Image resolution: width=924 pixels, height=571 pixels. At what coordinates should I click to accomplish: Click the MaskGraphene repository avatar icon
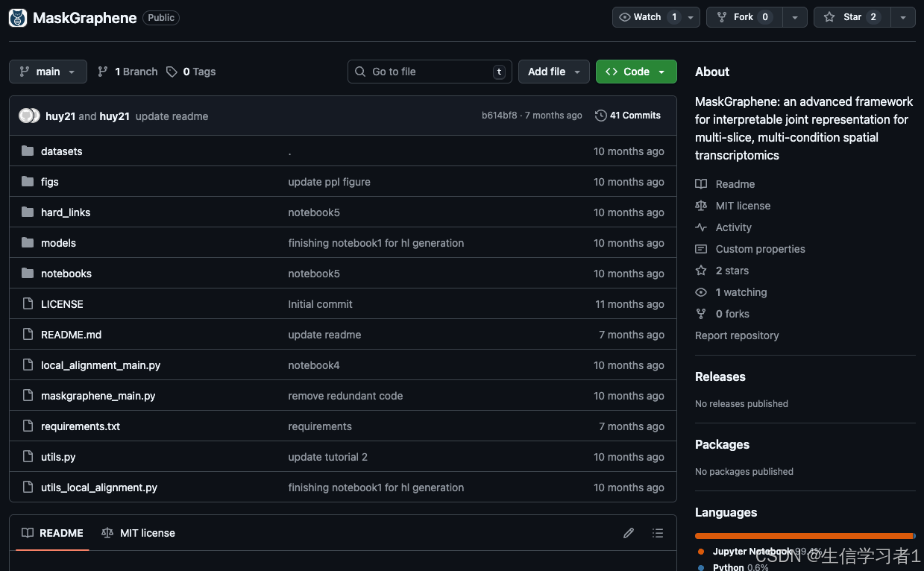point(18,18)
